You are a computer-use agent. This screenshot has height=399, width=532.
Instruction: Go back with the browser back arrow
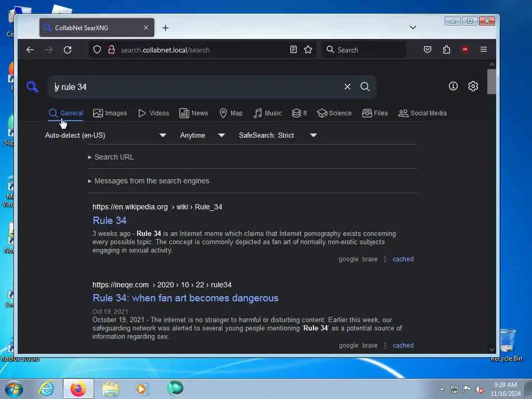tap(30, 50)
